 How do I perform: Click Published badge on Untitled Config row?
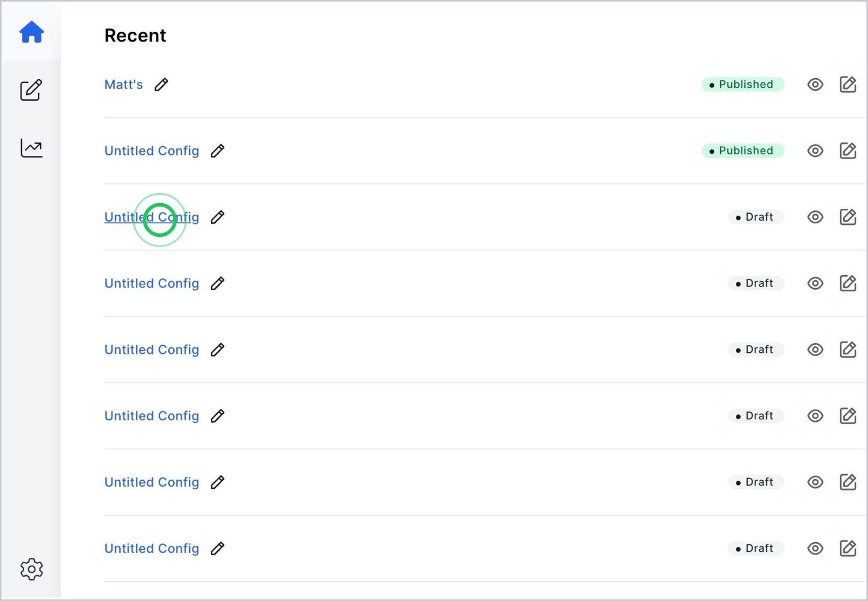point(742,151)
